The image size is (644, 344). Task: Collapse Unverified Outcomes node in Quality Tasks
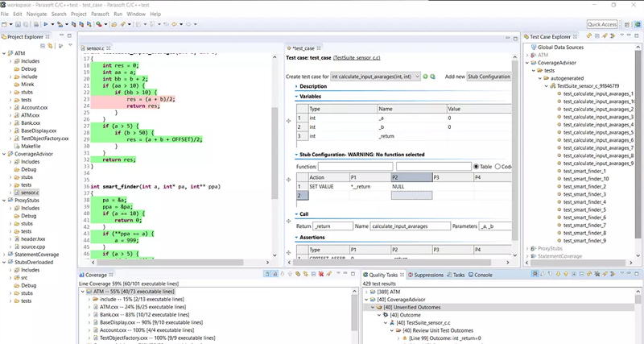[x=373, y=308]
